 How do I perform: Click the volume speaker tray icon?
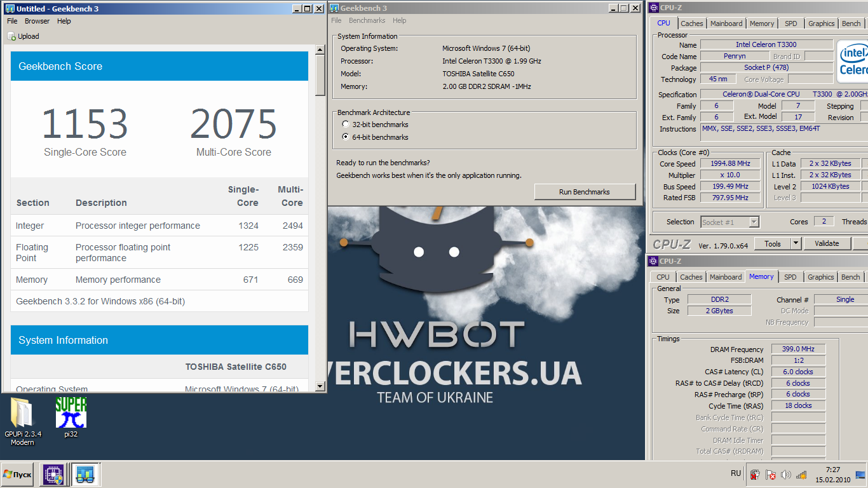click(786, 475)
